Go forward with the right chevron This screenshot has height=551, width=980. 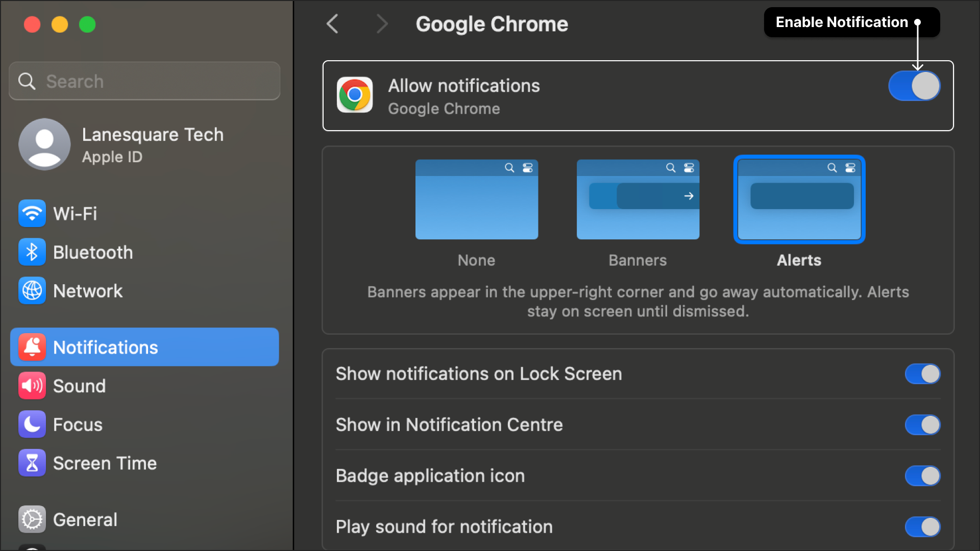point(382,24)
